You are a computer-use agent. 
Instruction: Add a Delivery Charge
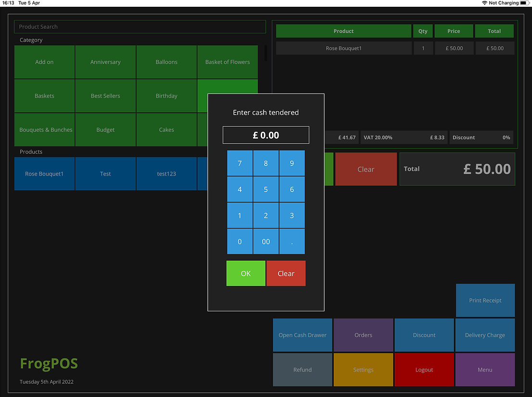[485, 335]
